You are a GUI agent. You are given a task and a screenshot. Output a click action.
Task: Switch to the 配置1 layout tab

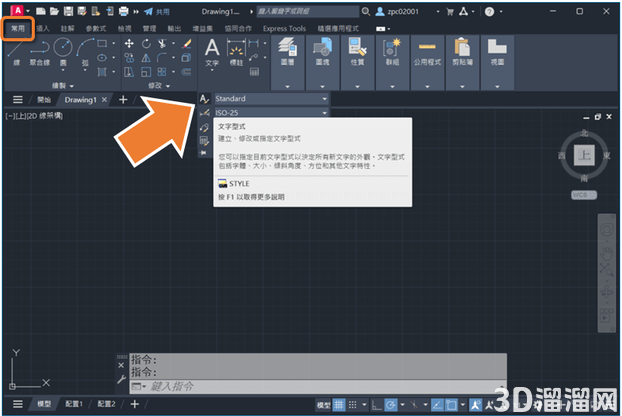[74, 404]
